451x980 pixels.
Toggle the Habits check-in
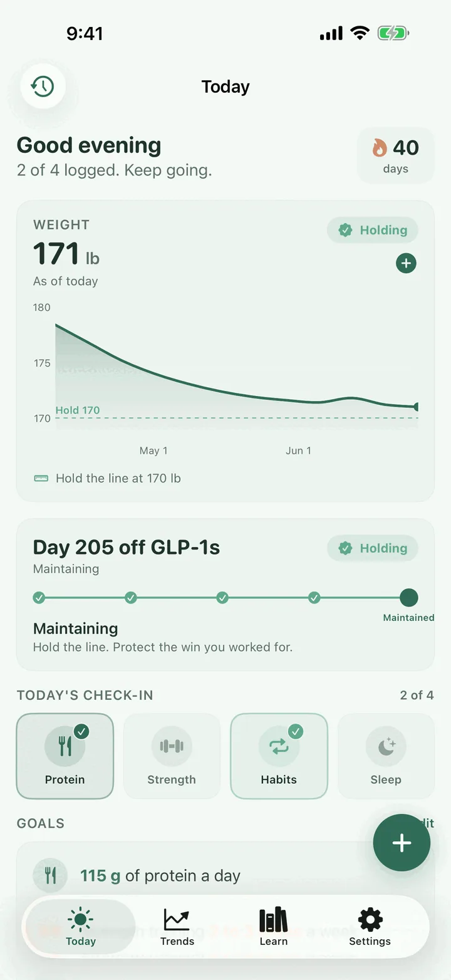coord(279,756)
